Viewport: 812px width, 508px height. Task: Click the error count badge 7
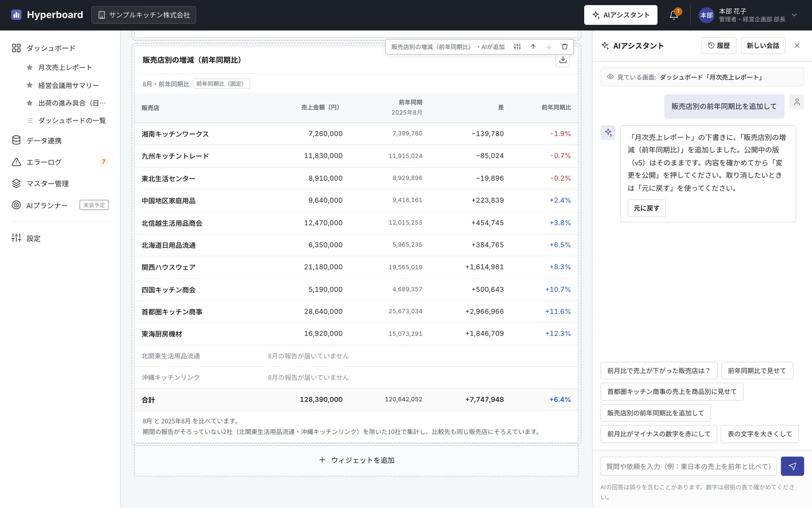click(104, 162)
